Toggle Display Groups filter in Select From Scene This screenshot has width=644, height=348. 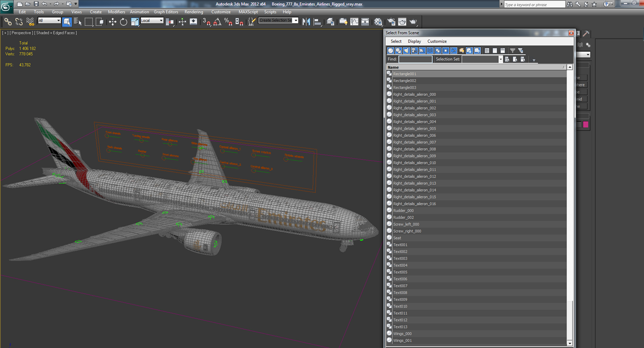[x=438, y=50]
